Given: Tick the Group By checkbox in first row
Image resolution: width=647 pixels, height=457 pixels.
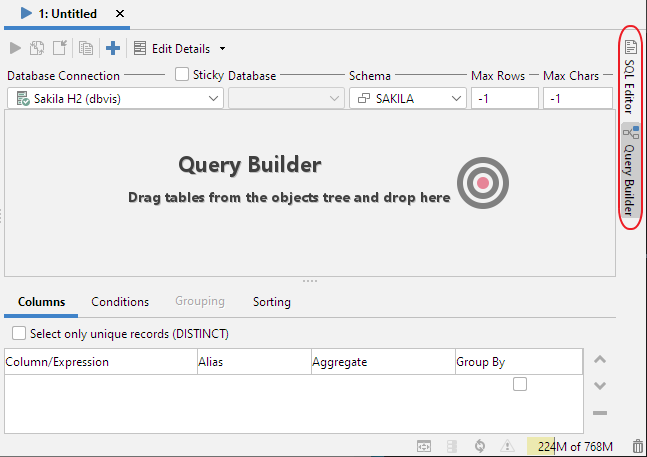Looking at the screenshot, I should click(x=520, y=384).
